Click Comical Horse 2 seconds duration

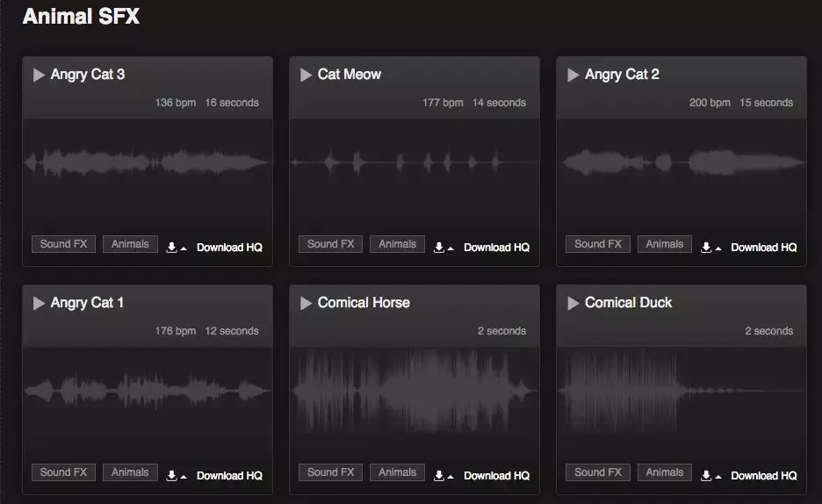501,331
